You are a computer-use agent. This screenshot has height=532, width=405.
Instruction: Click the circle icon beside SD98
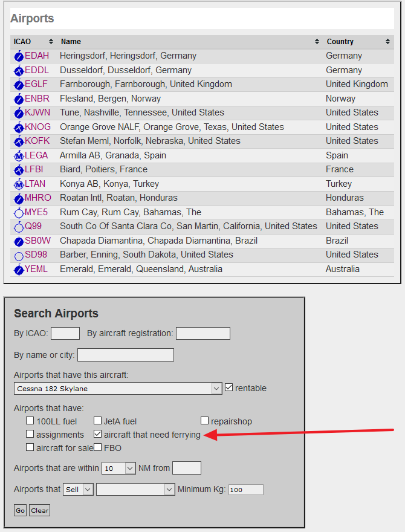[x=19, y=256]
